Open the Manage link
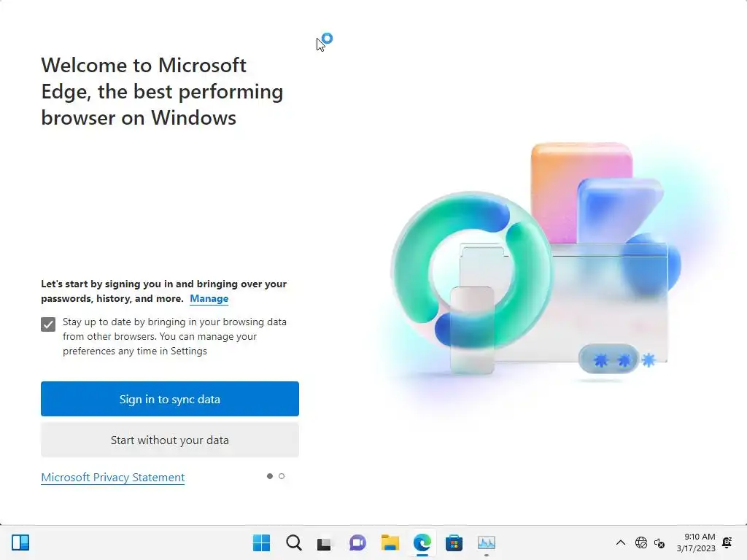This screenshot has height=560, width=747. coord(209,298)
